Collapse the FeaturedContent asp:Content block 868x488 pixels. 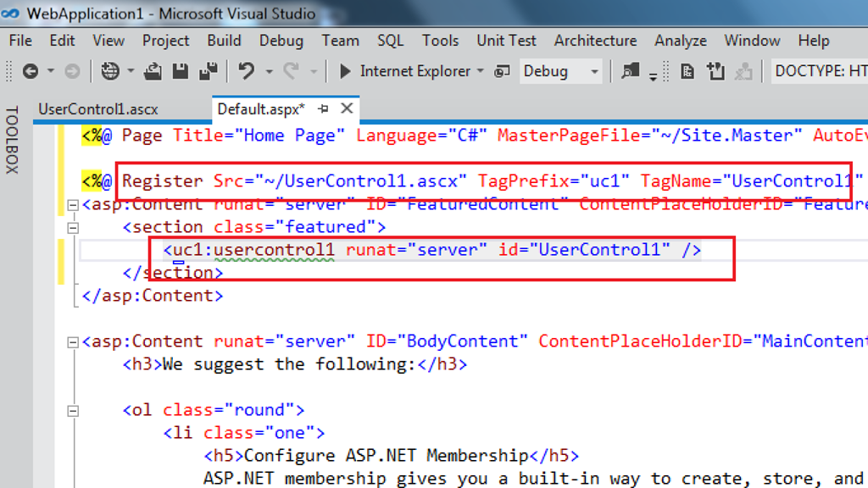coord(73,205)
